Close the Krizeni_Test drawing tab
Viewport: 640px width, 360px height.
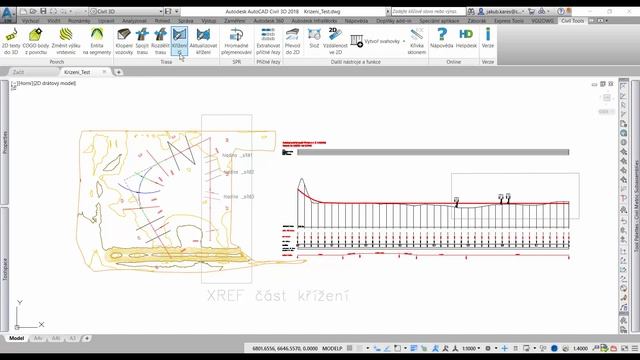point(104,72)
